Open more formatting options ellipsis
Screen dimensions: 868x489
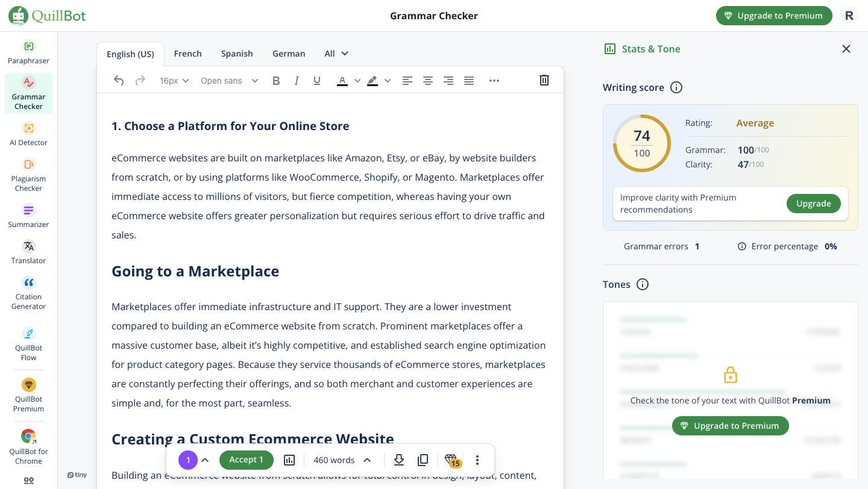click(x=494, y=81)
